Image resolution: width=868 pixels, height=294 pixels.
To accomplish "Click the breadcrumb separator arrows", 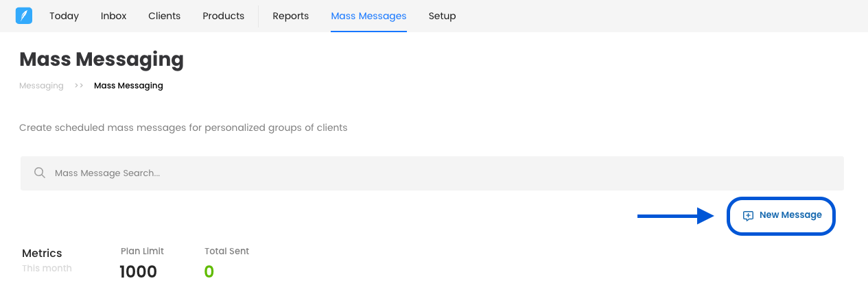I will click(x=79, y=86).
